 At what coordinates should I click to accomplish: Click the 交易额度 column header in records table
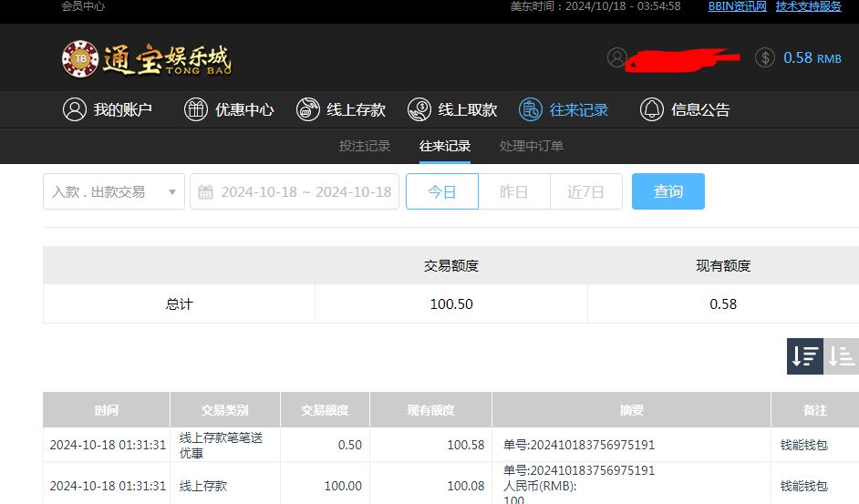[325, 410]
